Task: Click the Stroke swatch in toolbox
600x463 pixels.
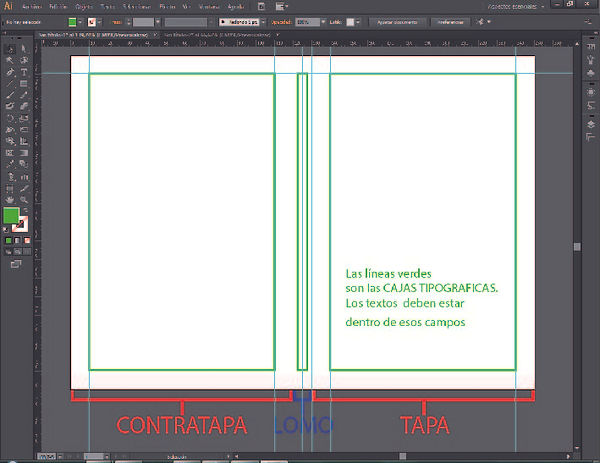Action: [21, 225]
